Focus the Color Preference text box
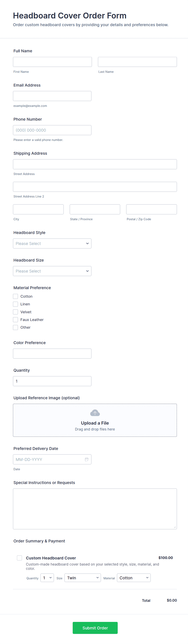188x644 pixels. [x=52, y=353]
